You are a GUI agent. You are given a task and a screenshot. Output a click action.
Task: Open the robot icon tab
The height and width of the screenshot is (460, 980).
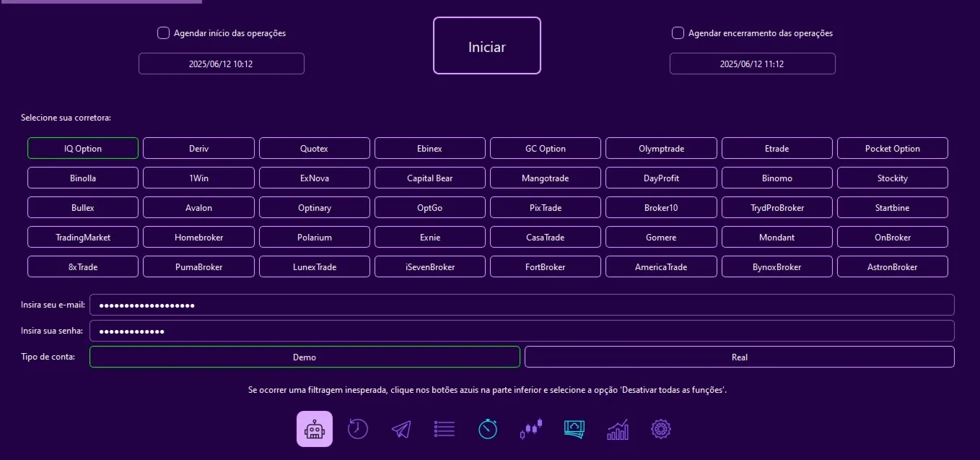[x=315, y=429]
